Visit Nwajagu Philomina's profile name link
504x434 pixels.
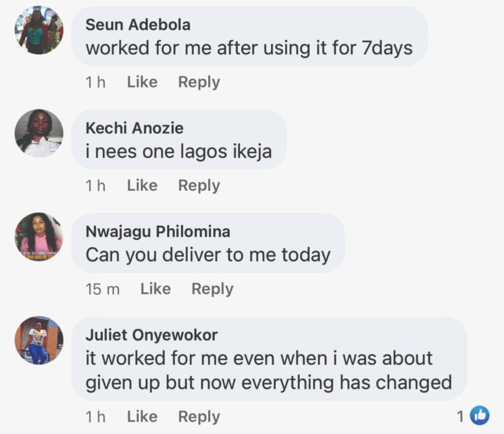click(157, 232)
